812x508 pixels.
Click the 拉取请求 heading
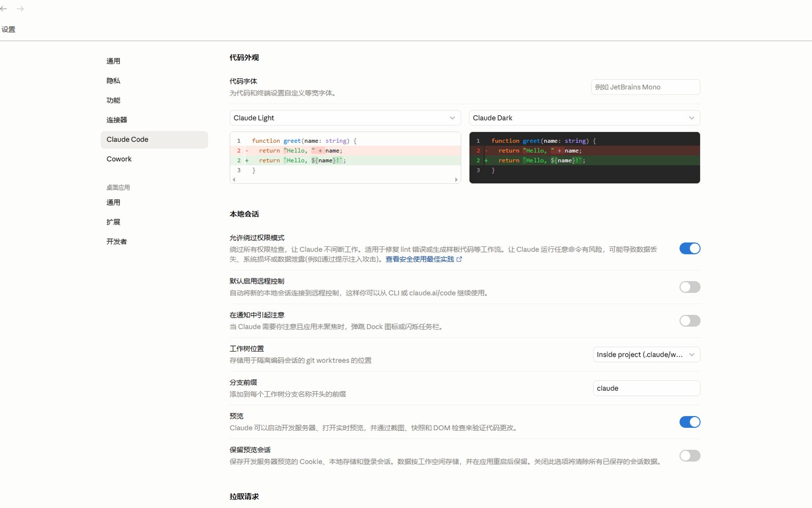pos(244,496)
